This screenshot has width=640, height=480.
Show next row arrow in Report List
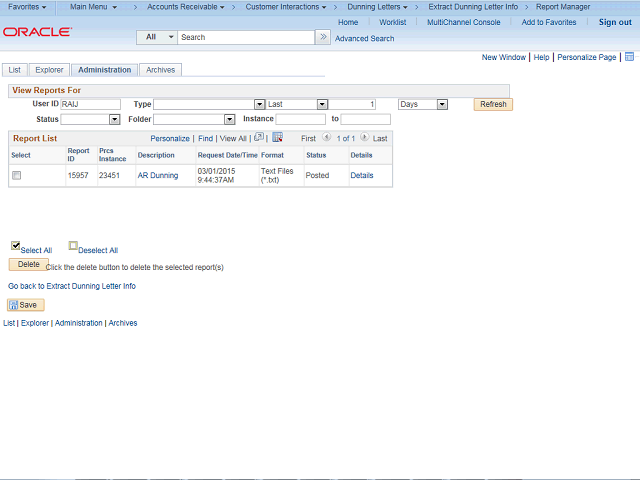click(x=364, y=137)
